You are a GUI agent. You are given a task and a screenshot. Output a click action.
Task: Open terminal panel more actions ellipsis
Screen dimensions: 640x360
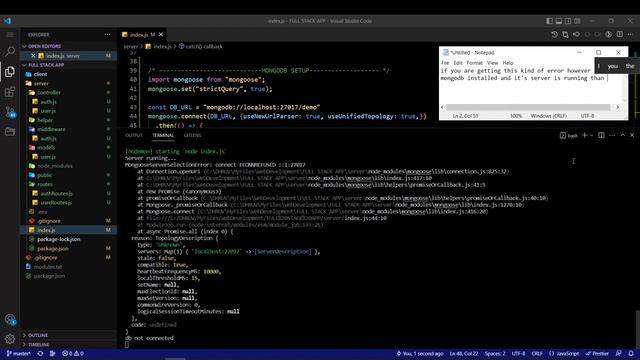click(x=612, y=135)
